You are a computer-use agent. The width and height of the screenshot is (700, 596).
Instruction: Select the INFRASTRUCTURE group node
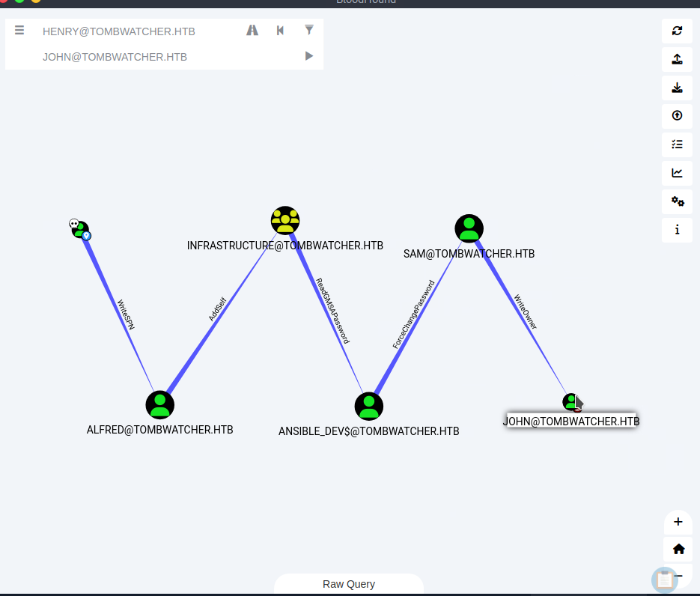285,220
